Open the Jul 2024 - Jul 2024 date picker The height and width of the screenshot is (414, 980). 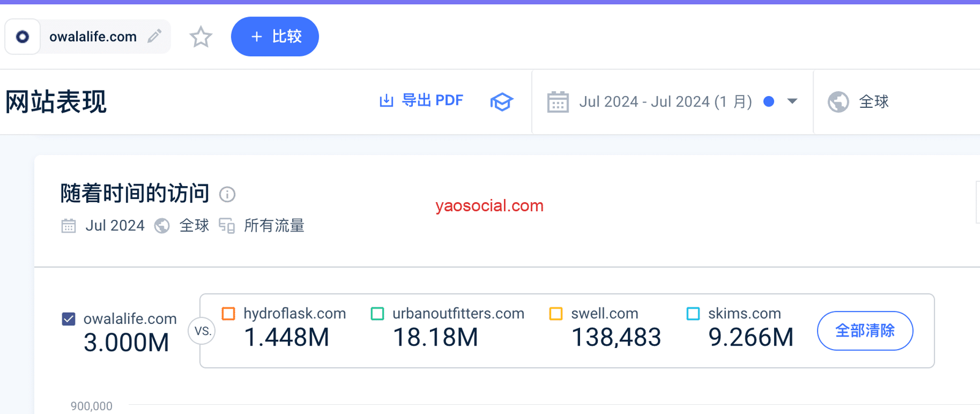coord(665,102)
